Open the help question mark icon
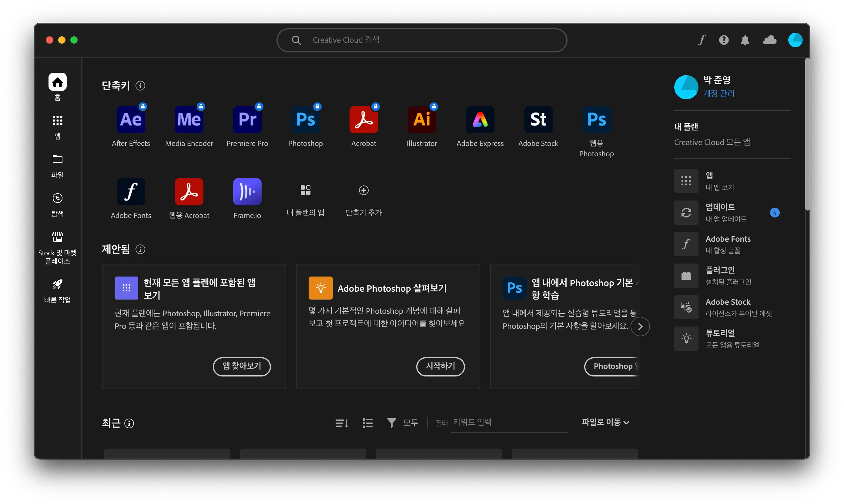This screenshot has height=504, width=844. click(x=724, y=40)
